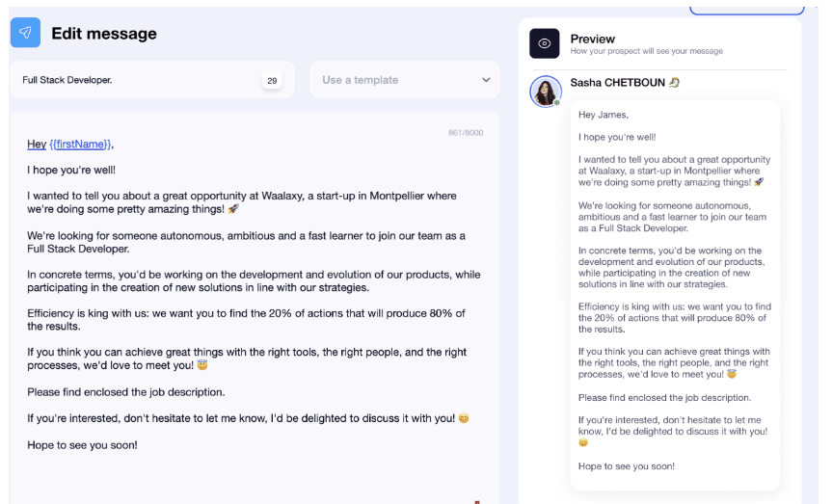The width and height of the screenshot is (832, 504).
Task: Click the halo smiley emoji in the editor
Action: [202, 366]
